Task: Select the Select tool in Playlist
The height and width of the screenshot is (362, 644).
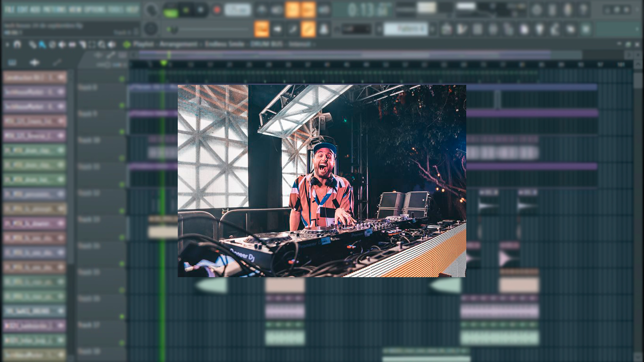Action: [x=91, y=45]
